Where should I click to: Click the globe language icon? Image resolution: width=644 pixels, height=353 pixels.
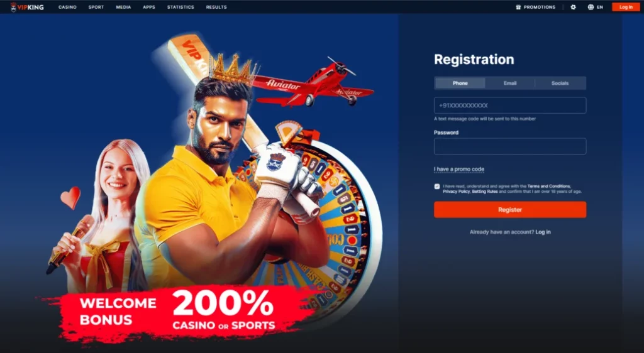(591, 7)
